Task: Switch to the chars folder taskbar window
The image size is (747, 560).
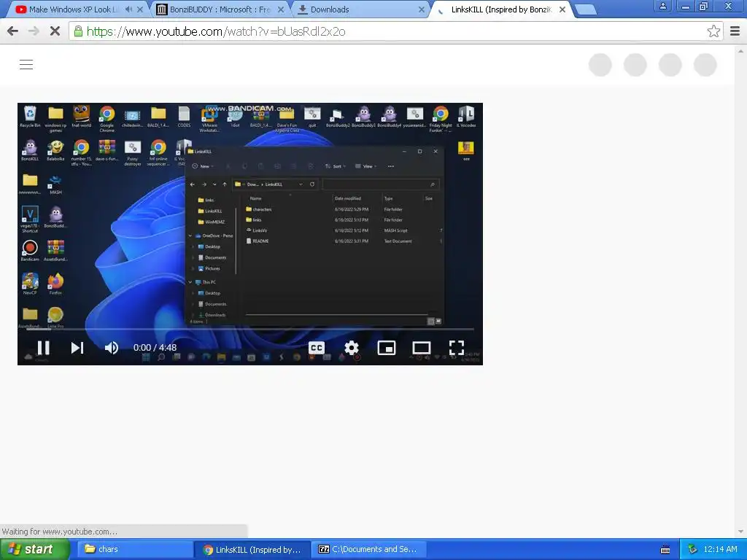Action: pos(134,550)
